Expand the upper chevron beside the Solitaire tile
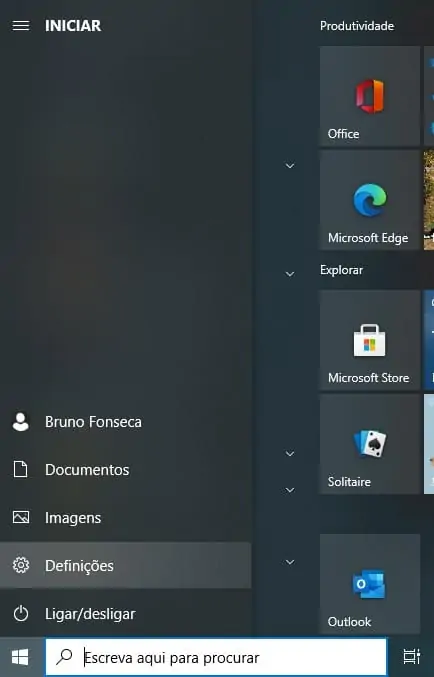The image size is (434, 677). point(290,454)
